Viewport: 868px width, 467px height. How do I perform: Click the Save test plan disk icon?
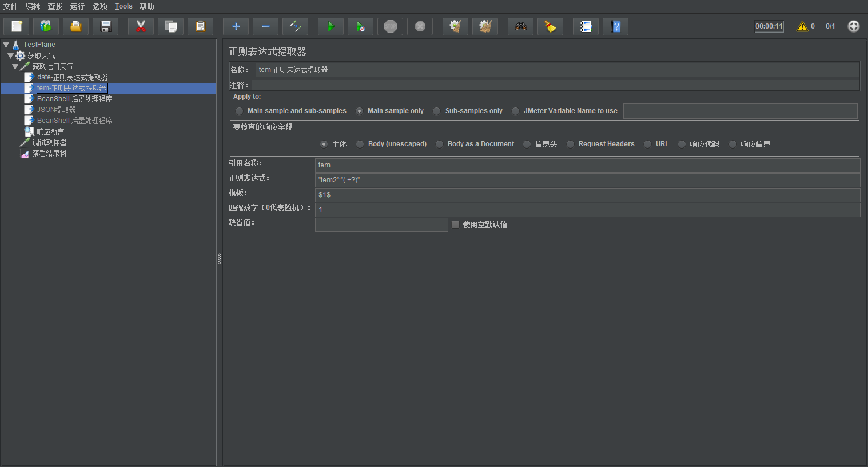[105, 26]
